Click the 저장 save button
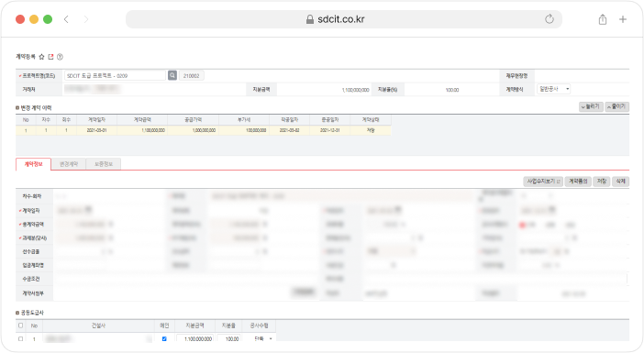This screenshot has width=644, height=353. click(602, 182)
